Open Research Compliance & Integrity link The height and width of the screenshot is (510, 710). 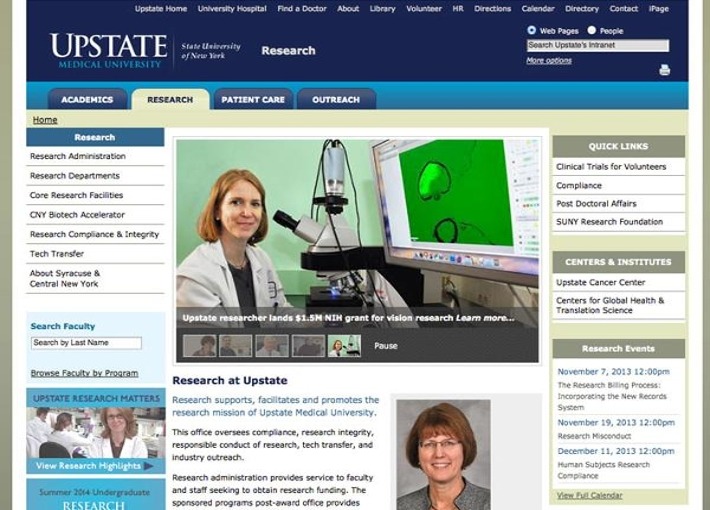coord(95,234)
